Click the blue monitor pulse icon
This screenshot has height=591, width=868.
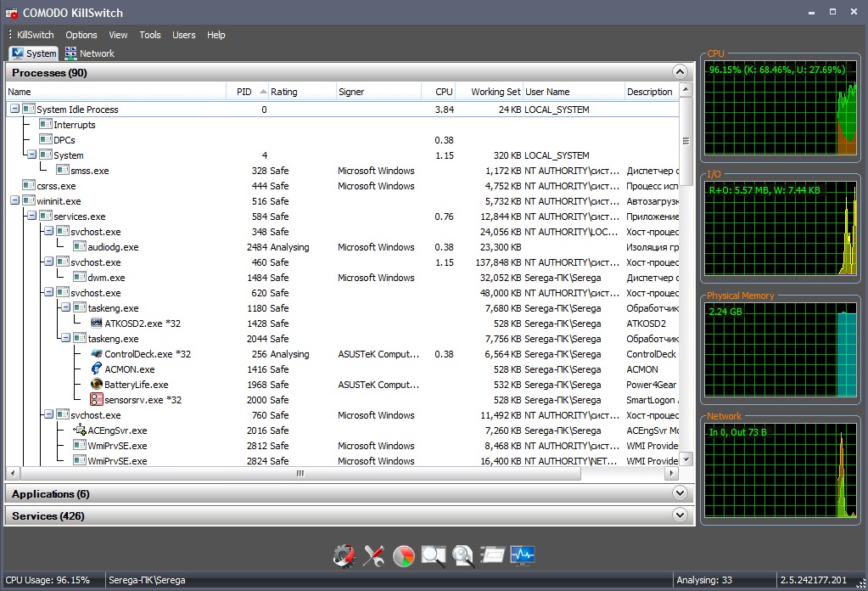[x=523, y=555]
